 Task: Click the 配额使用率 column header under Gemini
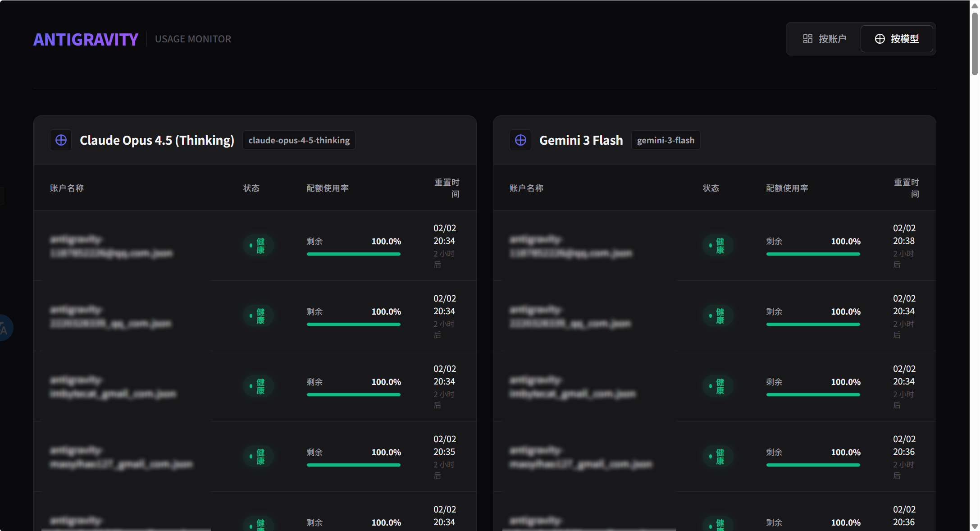pyautogui.click(x=787, y=188)
